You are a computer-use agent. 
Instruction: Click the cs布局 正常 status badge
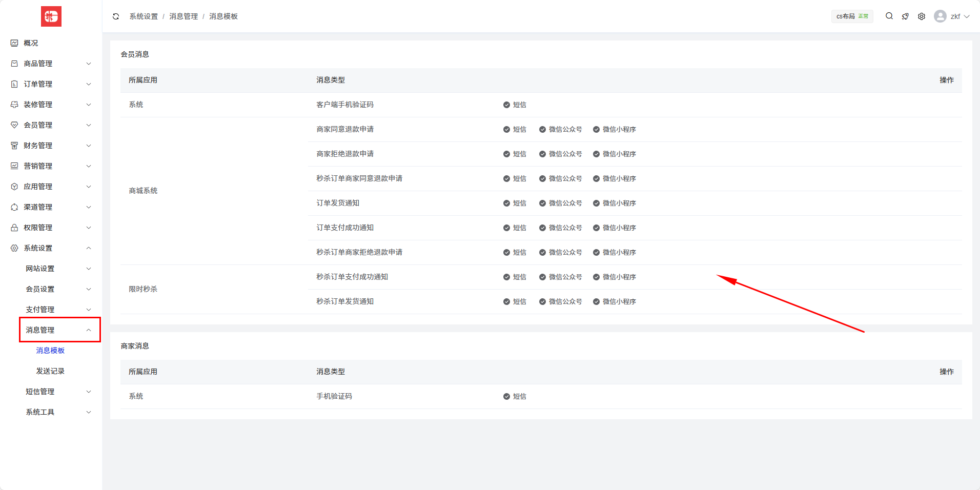[852, 16]
